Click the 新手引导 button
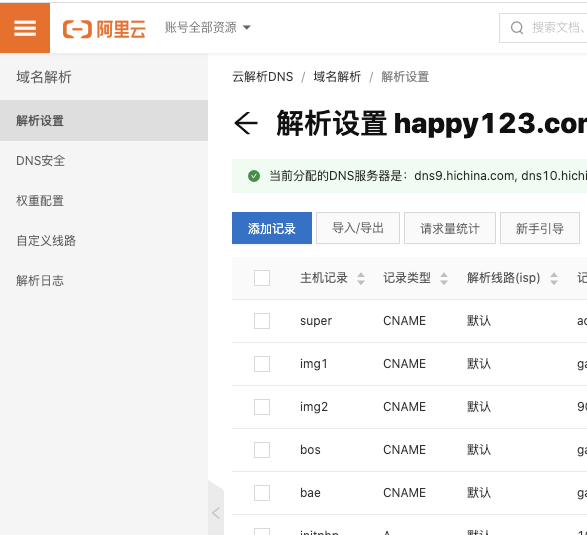587x535 pixels. (540, 228)
